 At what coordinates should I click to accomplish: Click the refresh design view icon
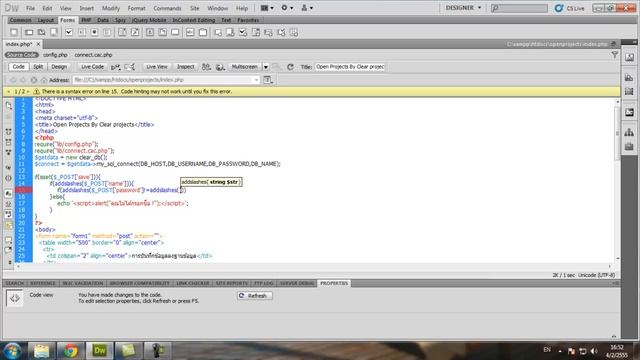pos(290,67)
